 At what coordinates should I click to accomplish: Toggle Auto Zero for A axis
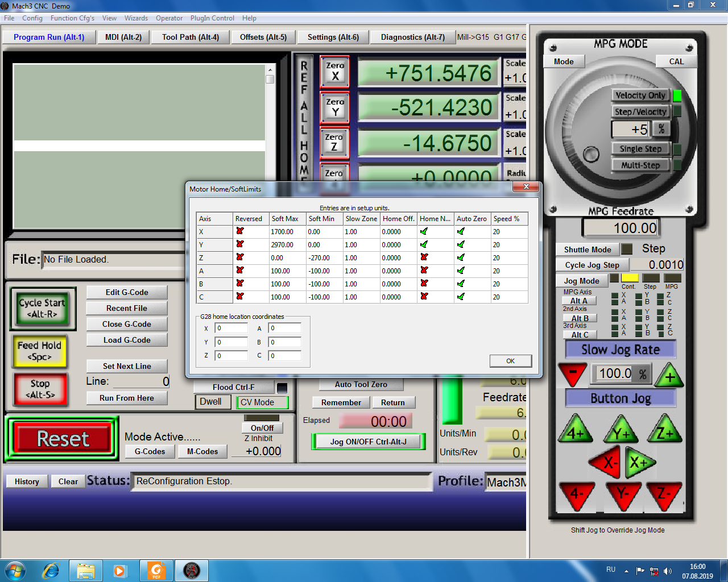coord(461,271)
